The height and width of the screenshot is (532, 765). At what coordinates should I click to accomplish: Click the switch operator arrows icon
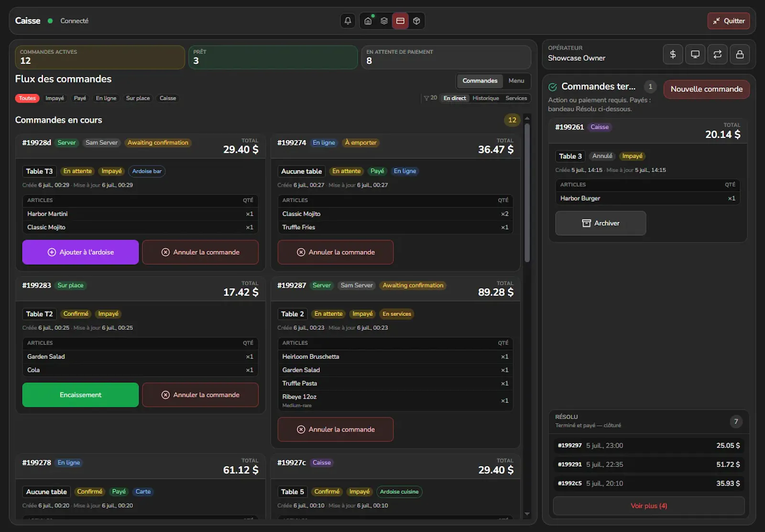(x=718, y=54)
